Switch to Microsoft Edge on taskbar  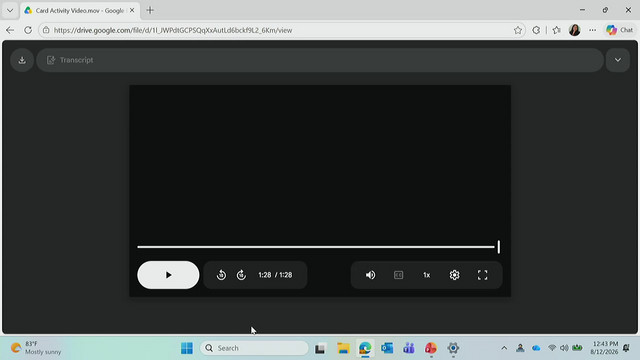pos(365,348)
